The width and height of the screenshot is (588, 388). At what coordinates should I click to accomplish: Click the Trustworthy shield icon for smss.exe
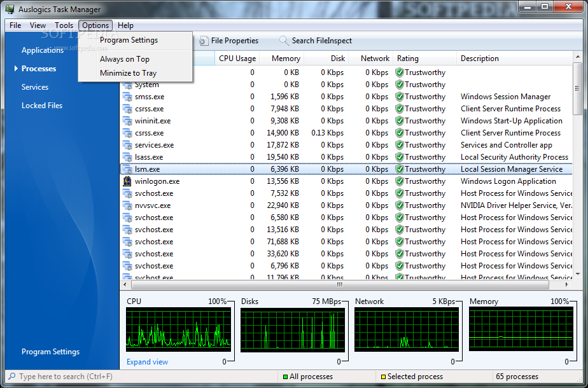coord(400,97)
